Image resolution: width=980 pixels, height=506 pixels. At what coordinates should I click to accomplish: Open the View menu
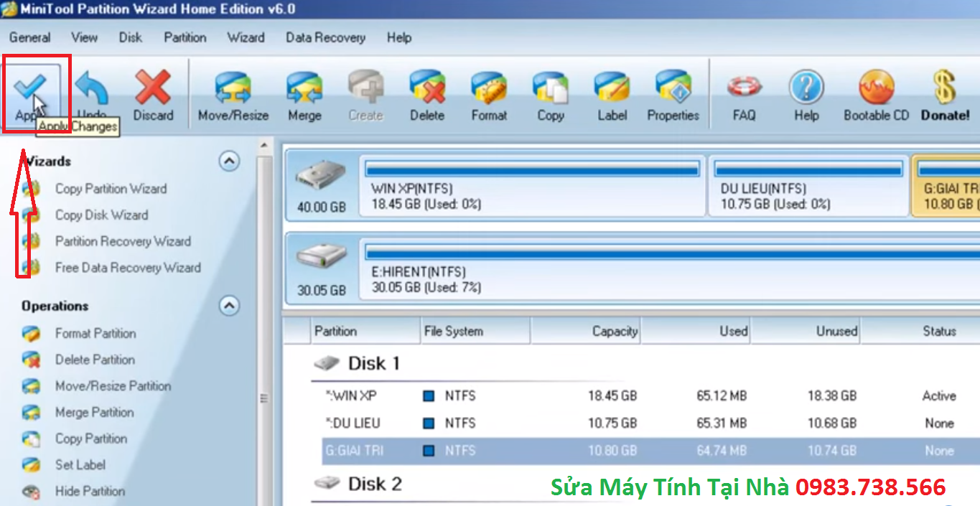84,38
